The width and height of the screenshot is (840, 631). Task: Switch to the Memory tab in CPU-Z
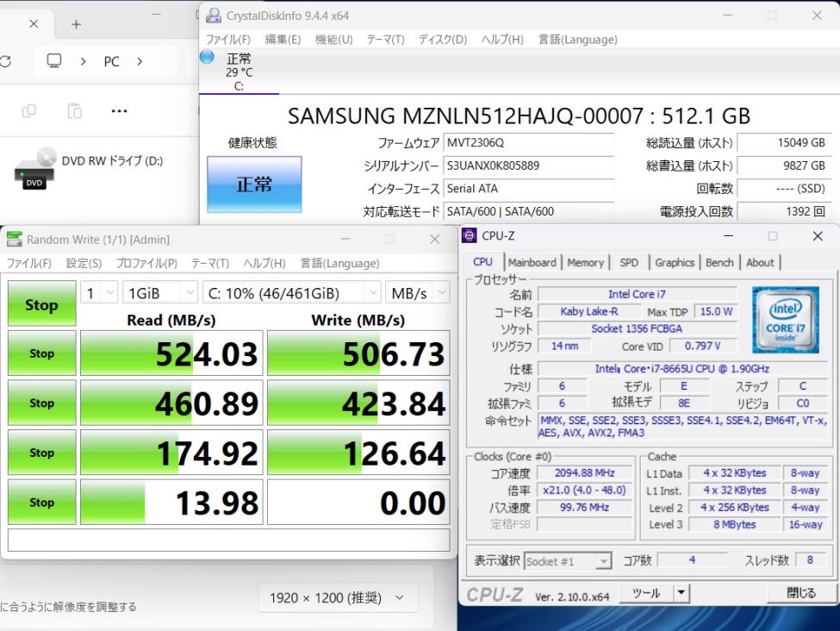pyautogui.click(x=585, y=263)
